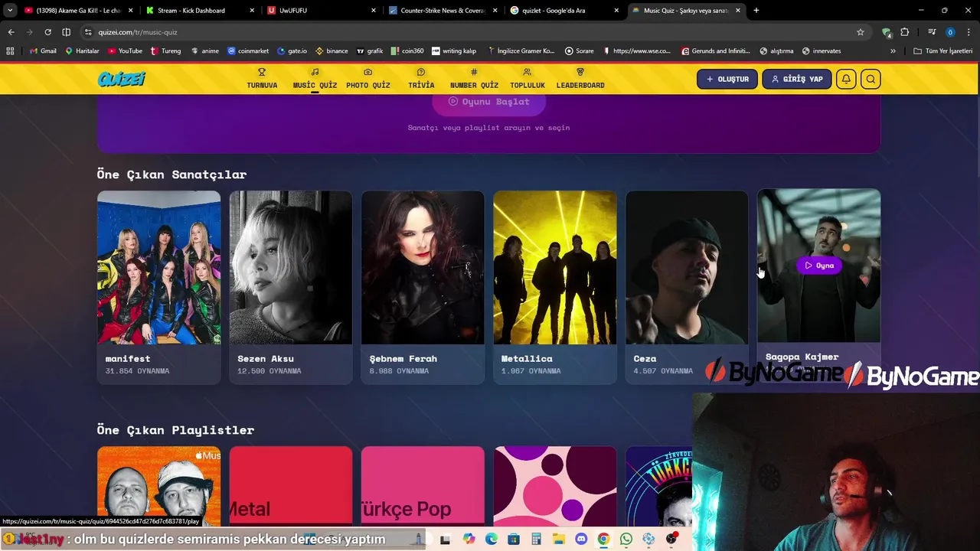Open the coinmarket bookmark

tap(248, 51)
